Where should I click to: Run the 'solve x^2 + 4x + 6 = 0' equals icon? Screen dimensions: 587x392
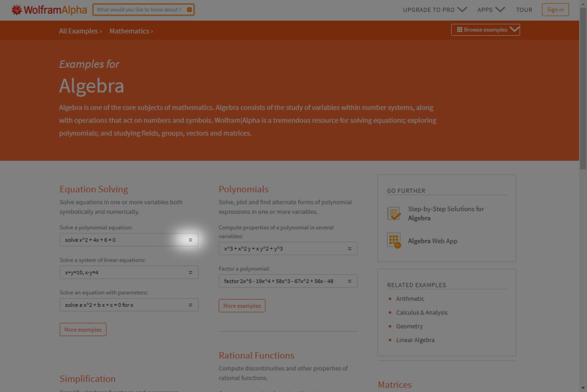190,240
